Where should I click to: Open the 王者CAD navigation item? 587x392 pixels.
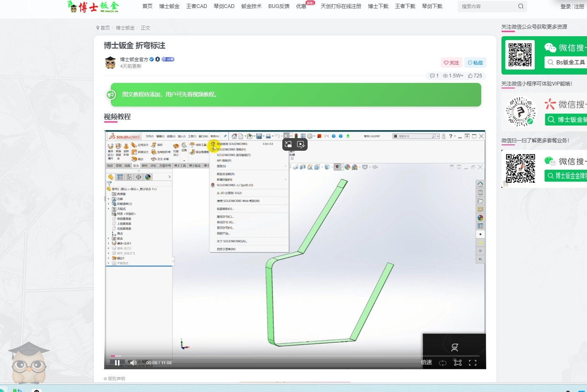pos(196,6)
